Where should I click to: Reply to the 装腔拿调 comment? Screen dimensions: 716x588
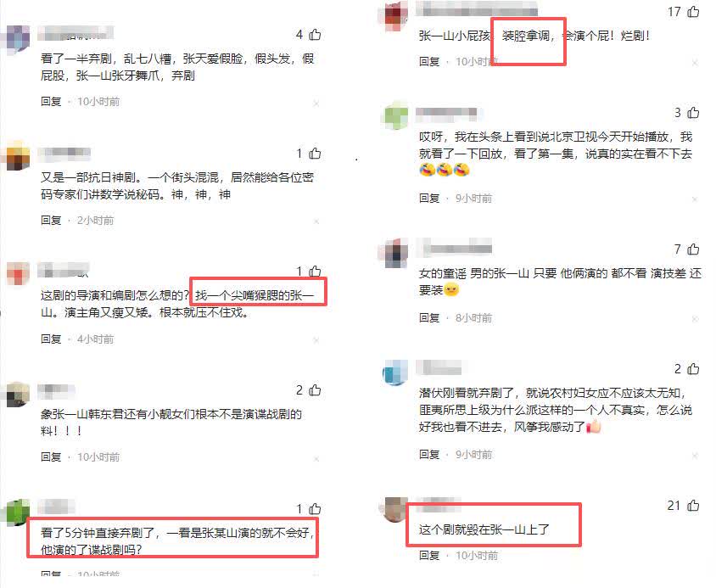tap(428, 61)
